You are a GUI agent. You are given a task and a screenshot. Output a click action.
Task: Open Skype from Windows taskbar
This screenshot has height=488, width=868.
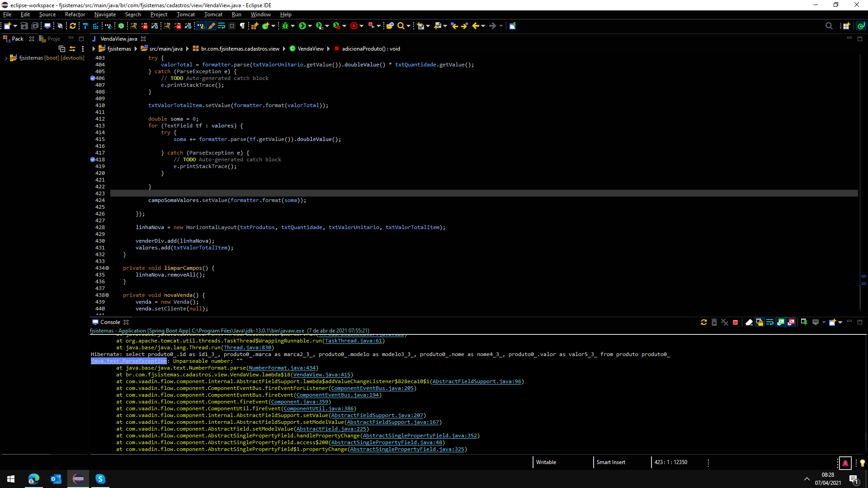[100, 479]
